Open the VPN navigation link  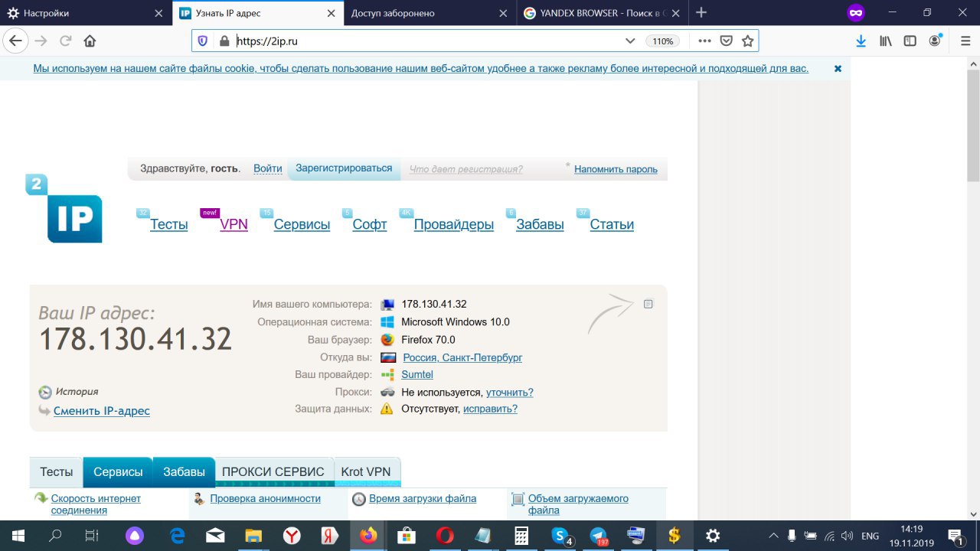coord(234,224)
